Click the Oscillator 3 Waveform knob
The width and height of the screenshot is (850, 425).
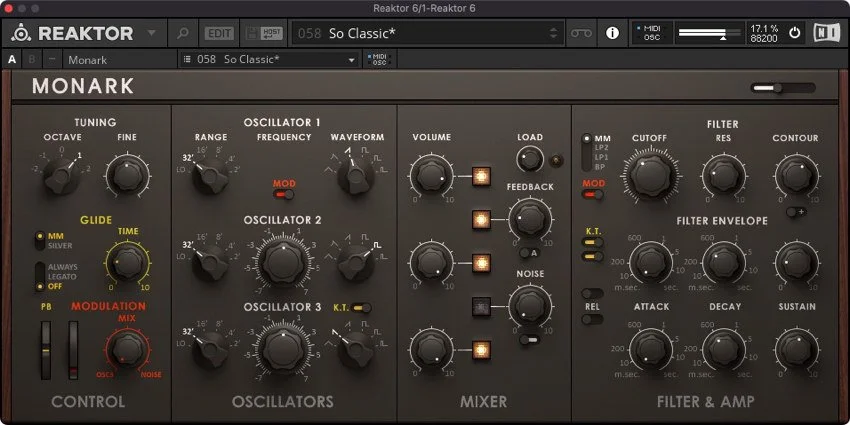(x=356, y=350)
